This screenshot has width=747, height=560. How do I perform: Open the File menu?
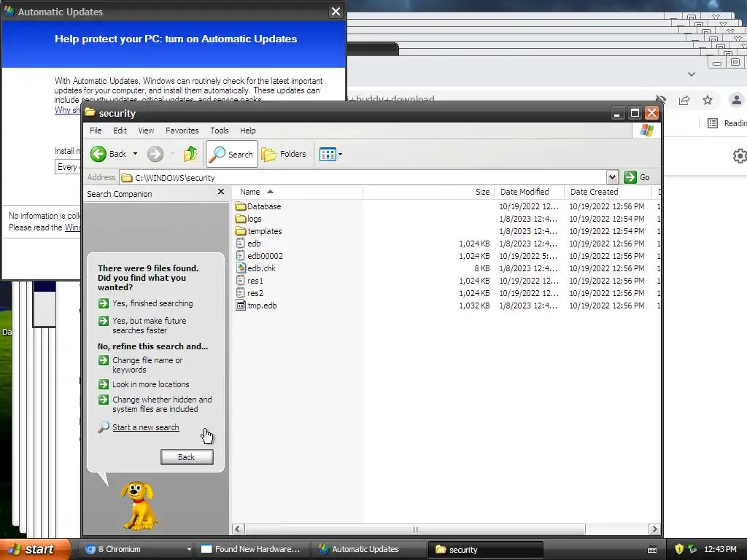click(x=96, y=131)
